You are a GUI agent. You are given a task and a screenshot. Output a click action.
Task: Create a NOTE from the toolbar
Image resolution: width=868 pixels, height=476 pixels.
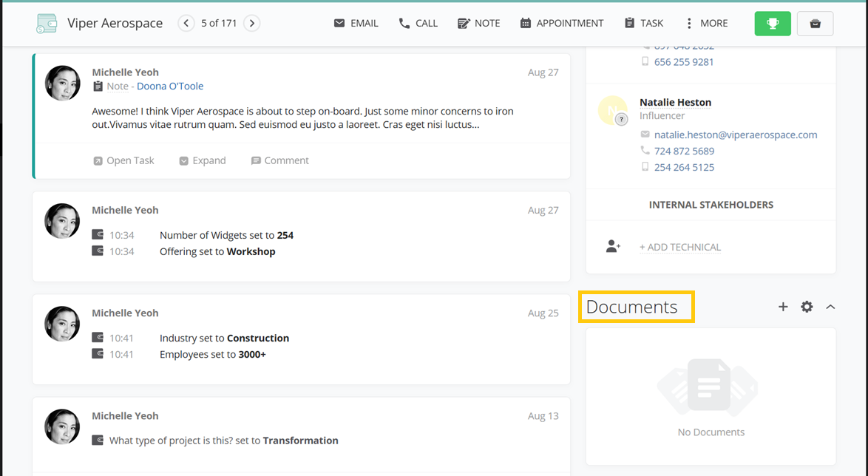tap(478, 24)
